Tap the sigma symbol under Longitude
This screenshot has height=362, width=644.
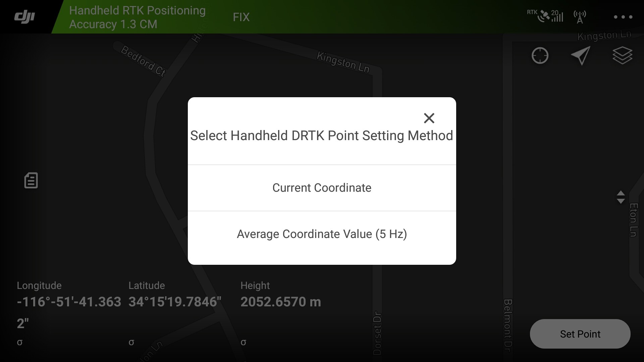19,342
